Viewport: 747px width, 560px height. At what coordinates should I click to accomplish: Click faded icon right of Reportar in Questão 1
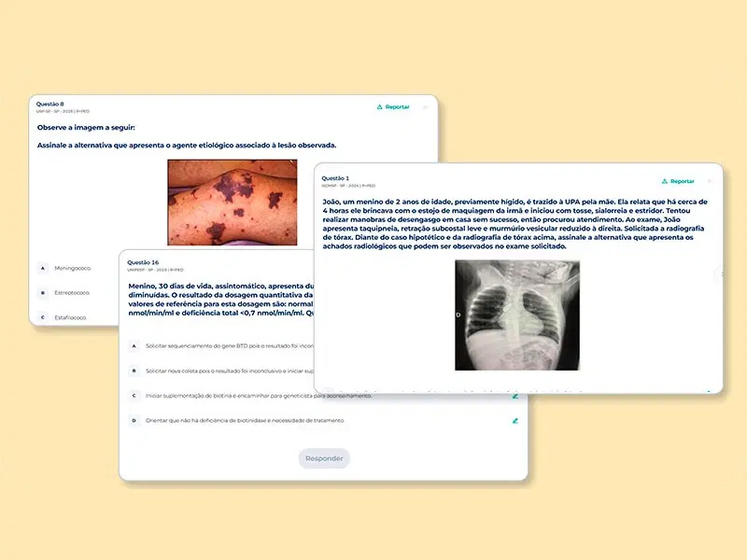point(709,181)
